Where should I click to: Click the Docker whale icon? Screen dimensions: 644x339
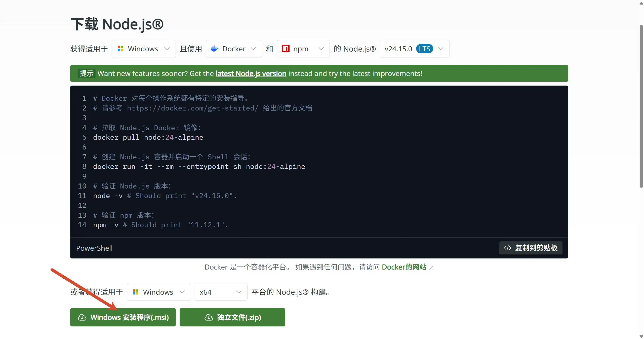[215, 49]
